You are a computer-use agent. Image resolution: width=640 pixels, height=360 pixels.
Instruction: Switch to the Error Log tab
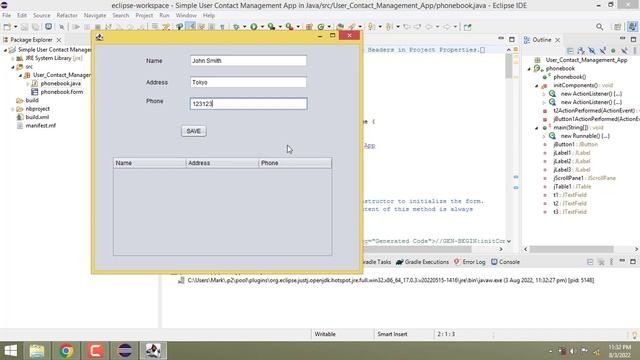[x=469, y=262]
